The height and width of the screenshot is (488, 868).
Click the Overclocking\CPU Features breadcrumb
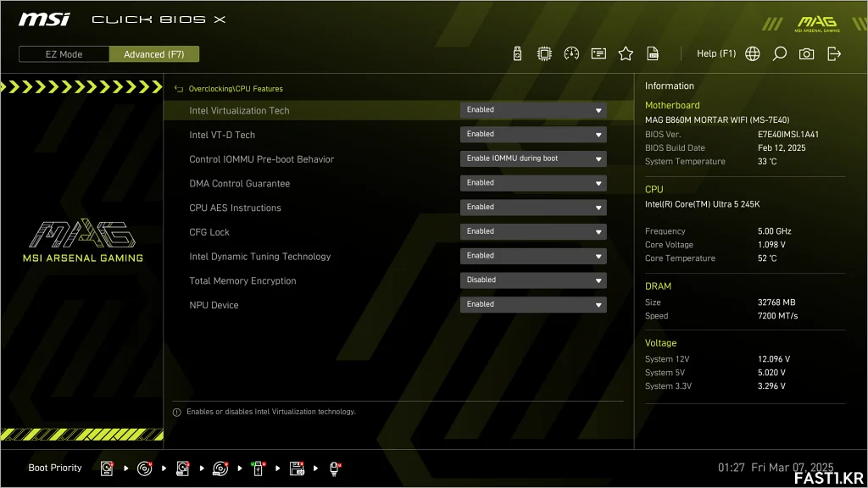(236, 88)
